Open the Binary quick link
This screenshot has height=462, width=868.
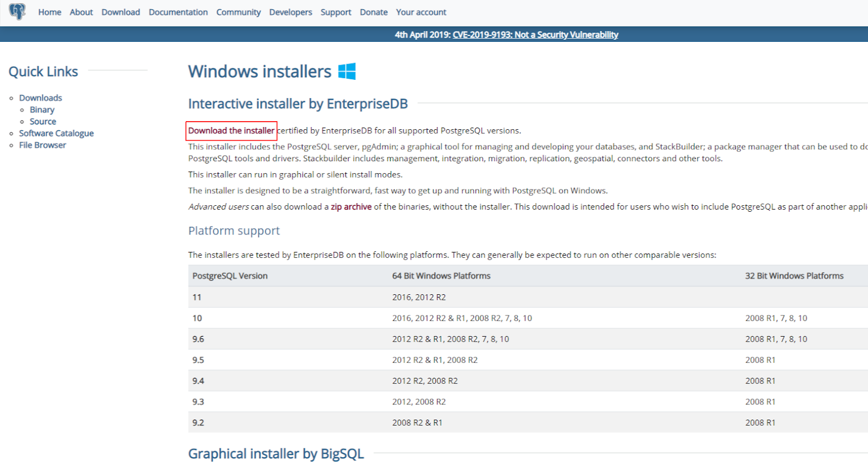42,110
